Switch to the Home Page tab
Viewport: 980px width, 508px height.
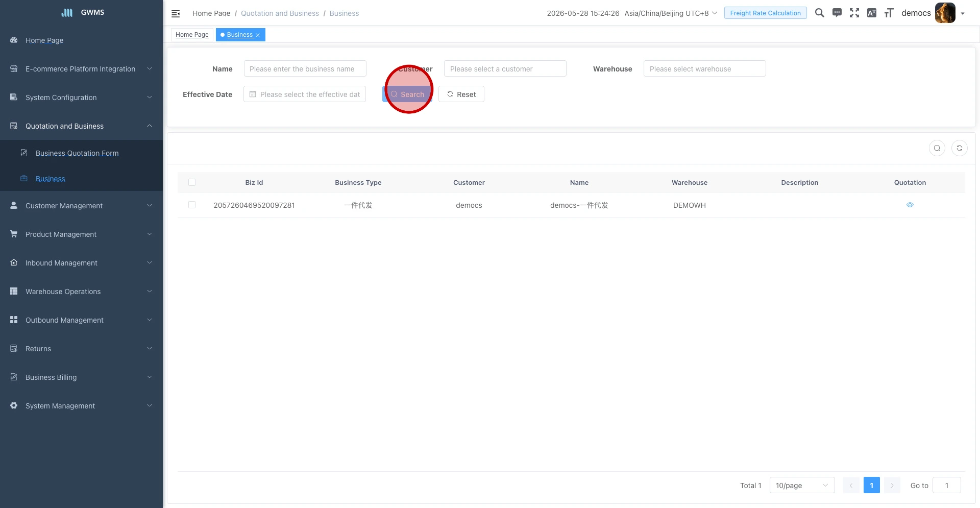point(192,35)
